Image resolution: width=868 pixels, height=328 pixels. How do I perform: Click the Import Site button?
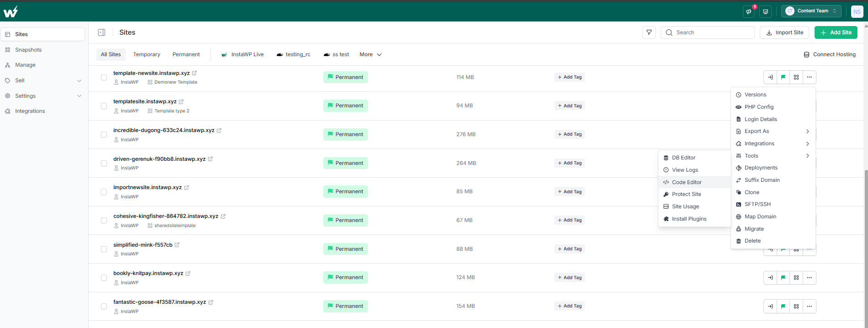coord(784,32)
